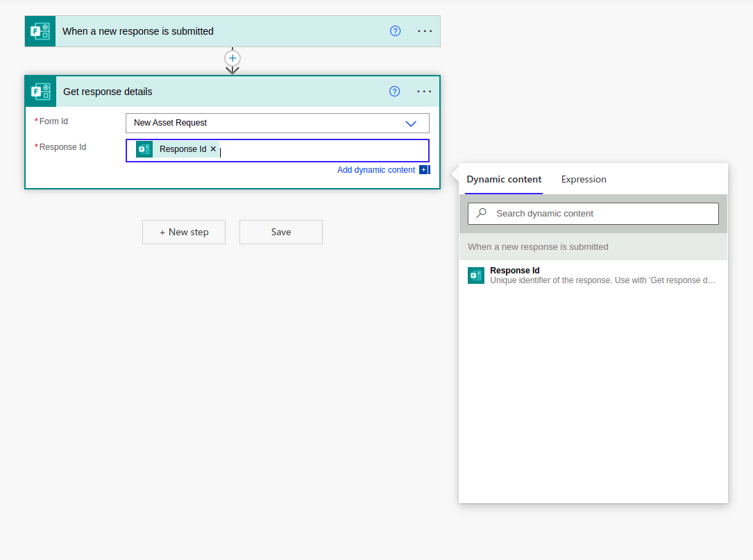This screenshot has height=560, width=753.
Task: Click the New step button
Action: pos(183,232)
